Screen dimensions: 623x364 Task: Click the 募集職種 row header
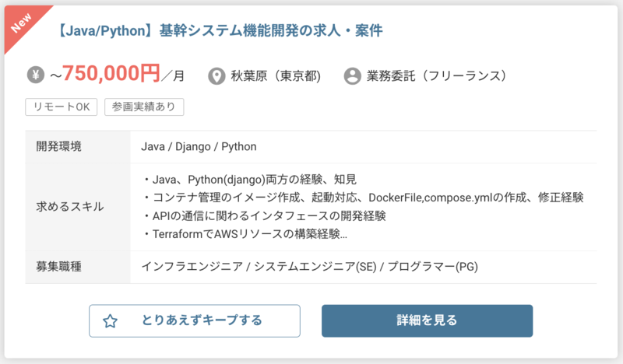[x=59, y=267]
